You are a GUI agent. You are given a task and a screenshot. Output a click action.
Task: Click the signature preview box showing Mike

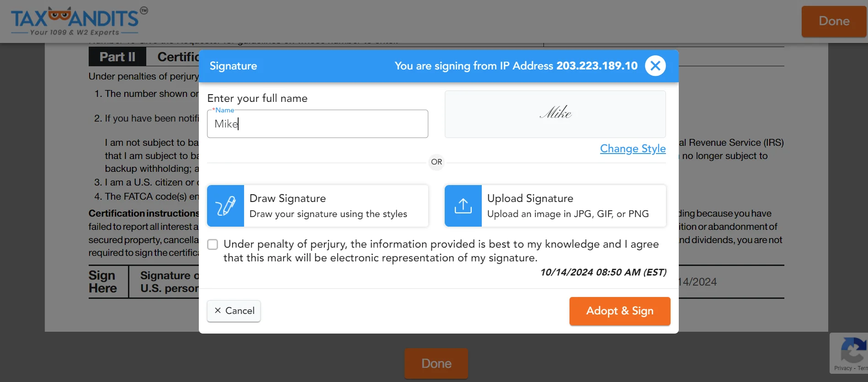point(554,114)
